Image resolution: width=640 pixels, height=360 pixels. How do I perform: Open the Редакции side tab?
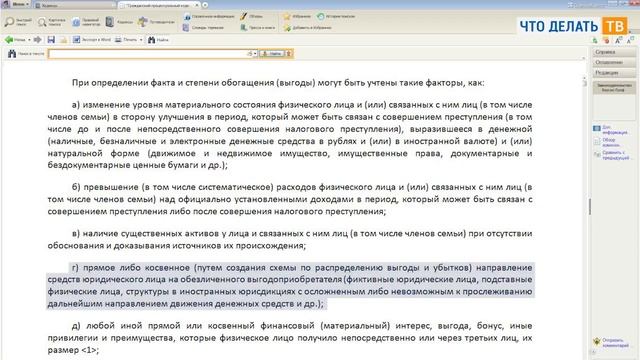(x=614, y=73)
